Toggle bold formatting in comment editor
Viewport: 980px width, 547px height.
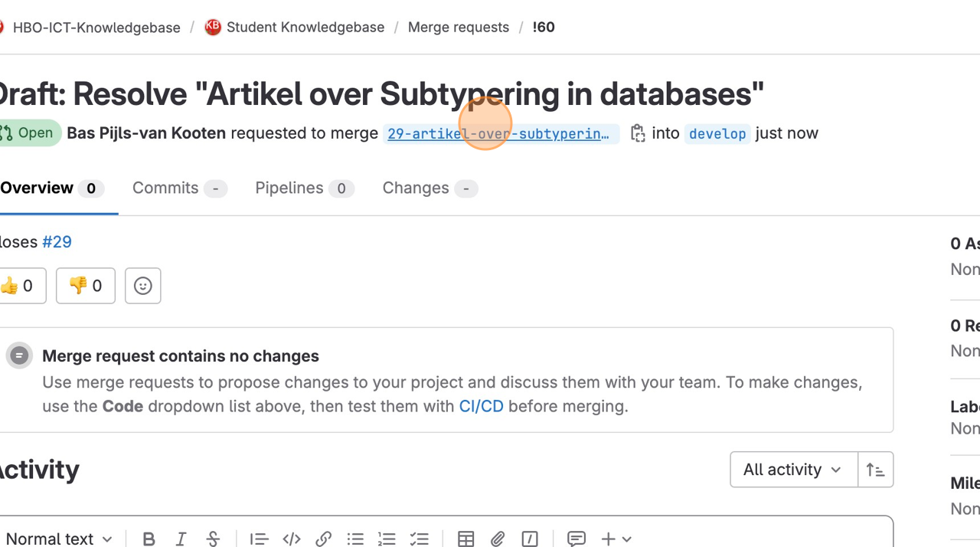149,539
